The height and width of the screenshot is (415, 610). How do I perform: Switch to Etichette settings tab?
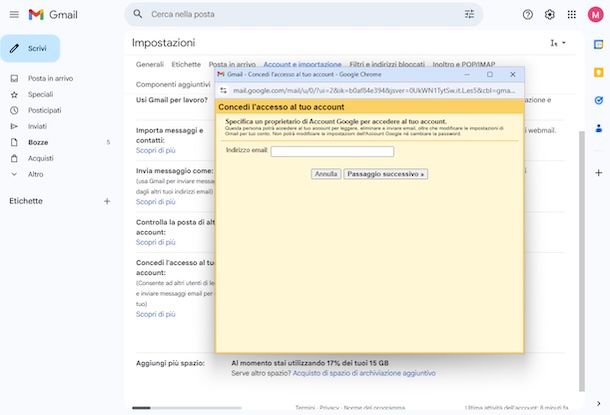186,64
